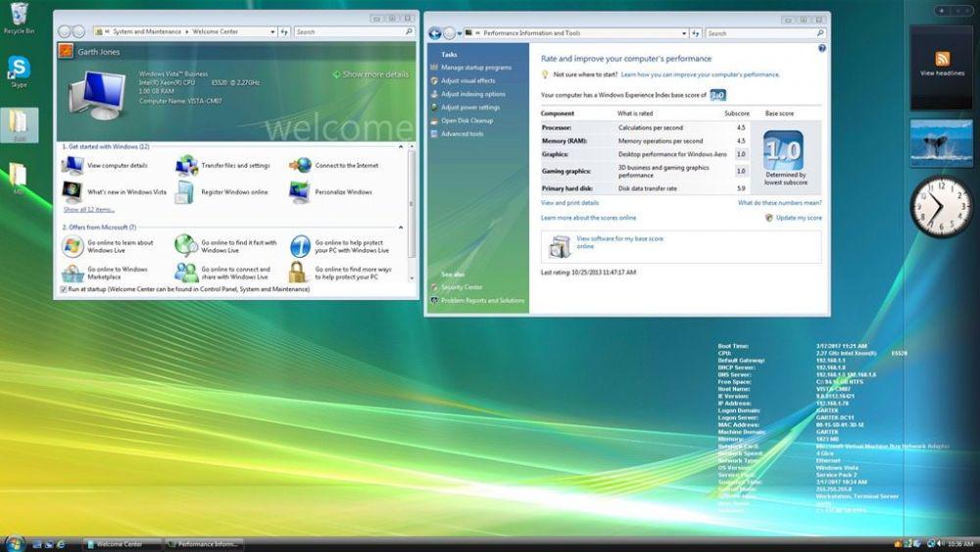The height and width of the screenshot is (552, 980).
Task: Select the Connect to the Internet icon
Action: click(x=300, y=166)
